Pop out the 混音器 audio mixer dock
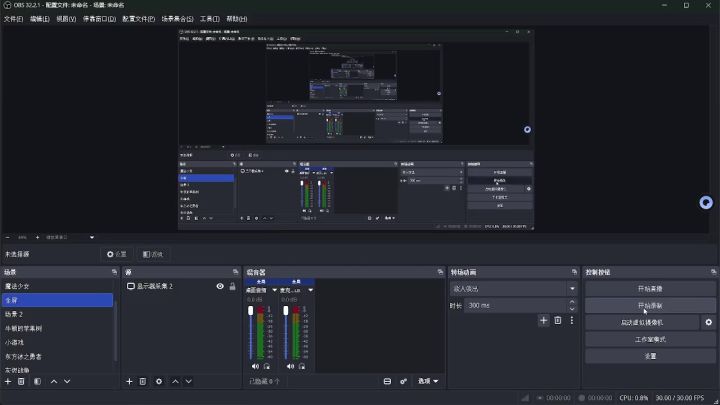Viewport: 720px width, 405px height. click(x=440, y=272)
